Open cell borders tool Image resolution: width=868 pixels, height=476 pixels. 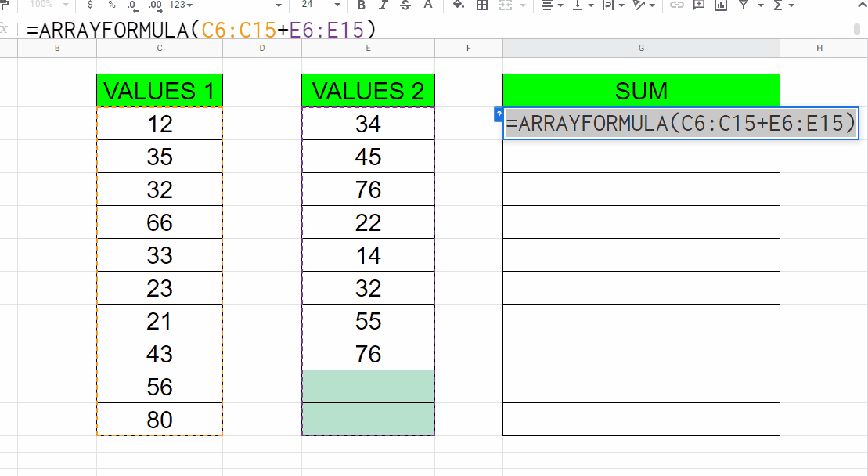click(x=482, y=5)
